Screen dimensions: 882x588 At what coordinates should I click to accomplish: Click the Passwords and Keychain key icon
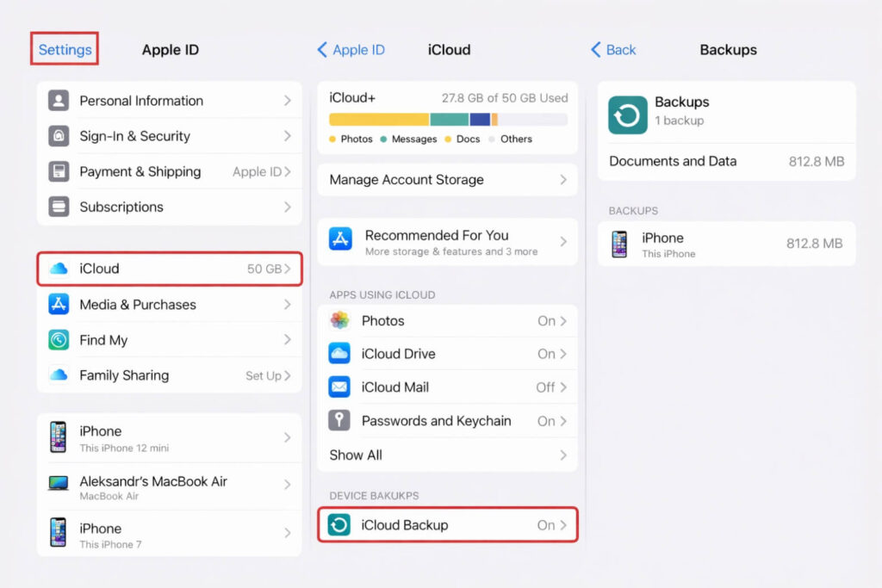pyautogui.click(x=339, y=421)
